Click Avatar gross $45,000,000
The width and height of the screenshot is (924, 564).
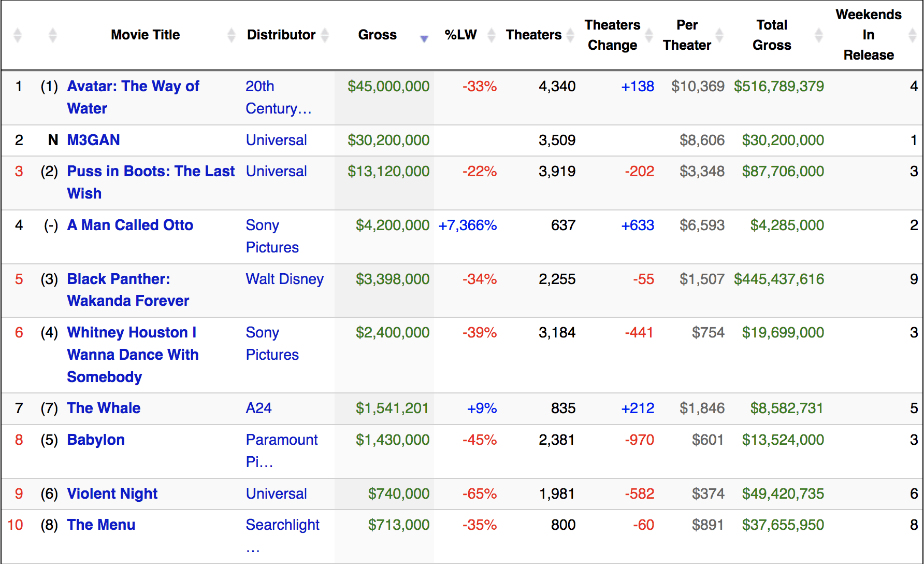(x=388, y=86)
